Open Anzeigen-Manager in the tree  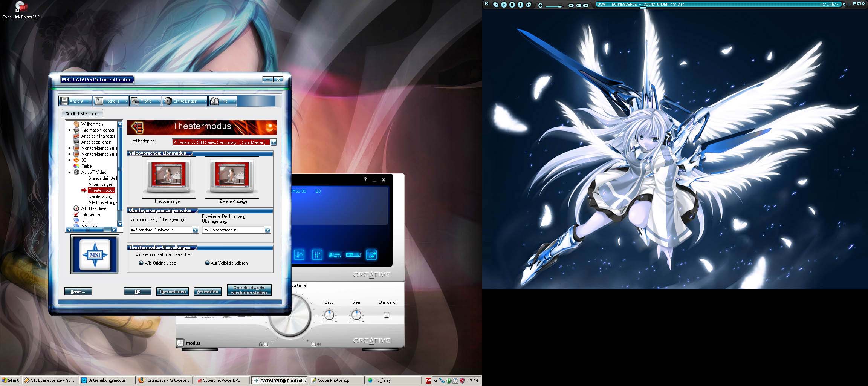pos(98,136)
